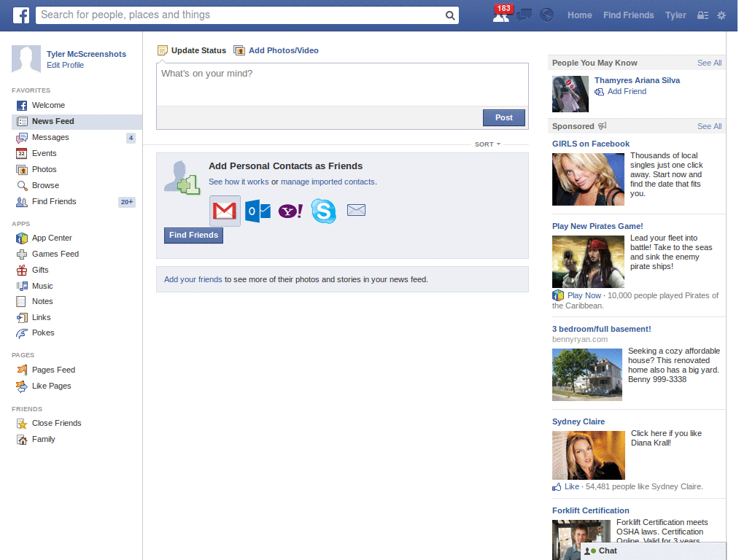Import contacts from Skype
Screen dimensions: 747x560
tap(323, 211)
